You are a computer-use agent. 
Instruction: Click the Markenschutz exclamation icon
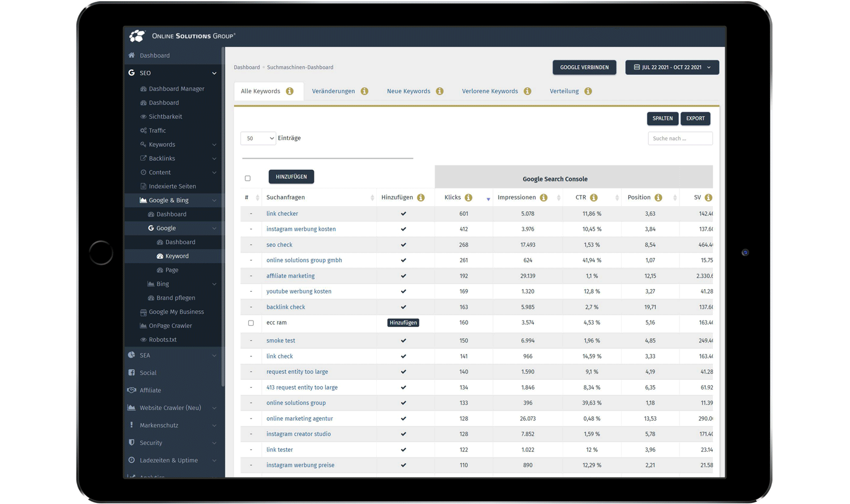131,425
